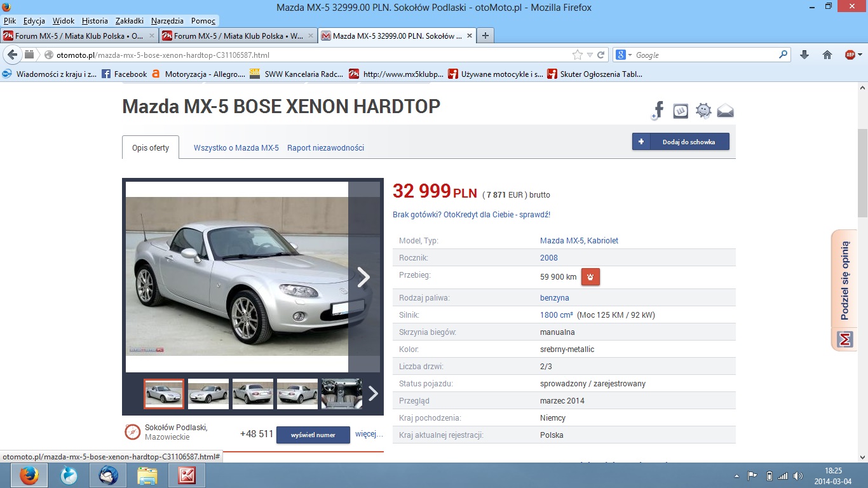Open the Motoryzacja - Allegro bookmark
The image size is (868, 488).
coord(198,74)
